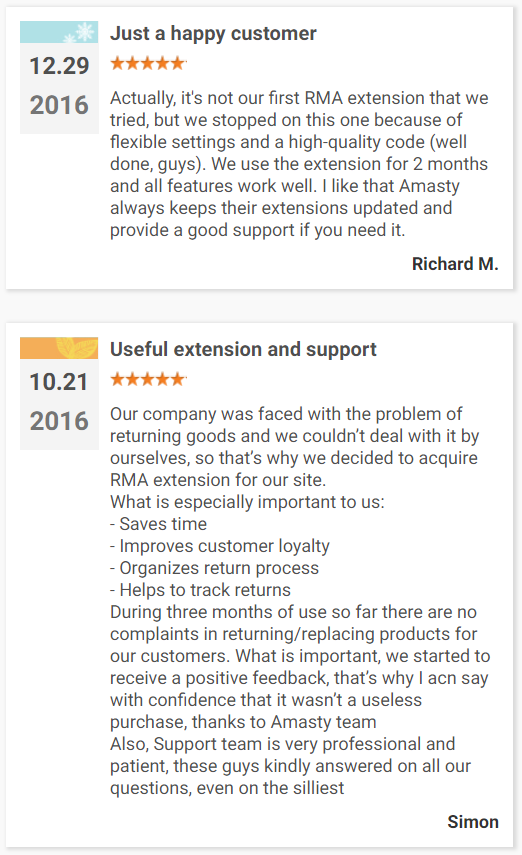The width and height of the screenshot is (522, 855).
Task: Click the '- Saves time' bullet line
Action: [x=159, y=524]
